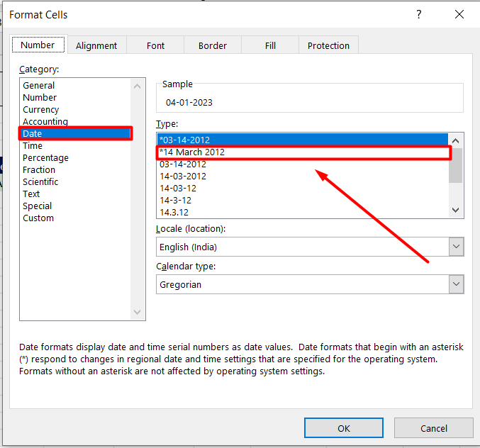Click the Gregorian calendar type field

pos(303,284)
